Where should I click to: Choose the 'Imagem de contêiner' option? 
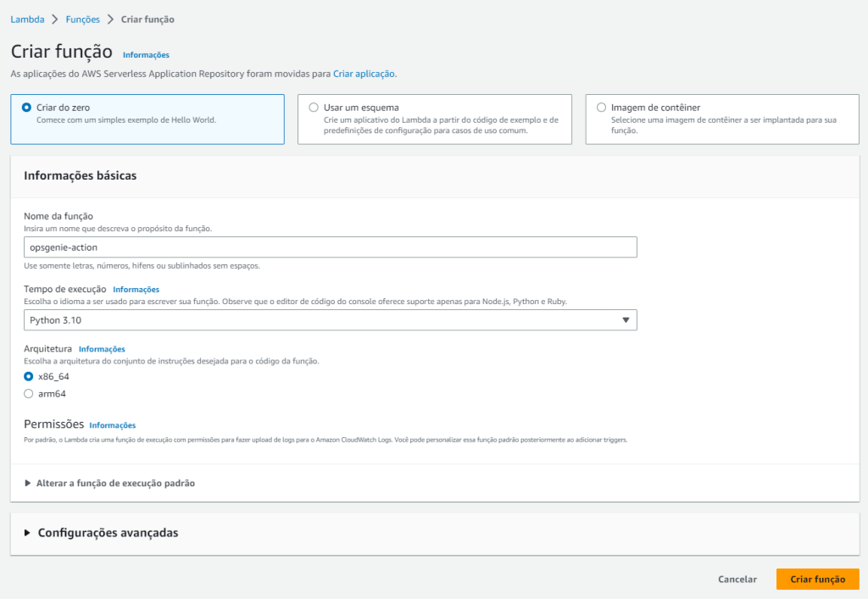point(601,108)
